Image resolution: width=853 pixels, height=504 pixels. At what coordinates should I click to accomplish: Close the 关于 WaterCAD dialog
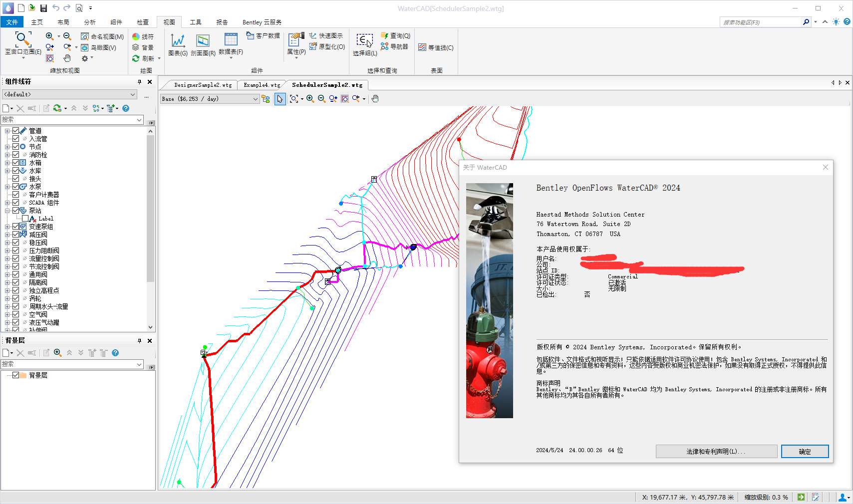point(826,167)
